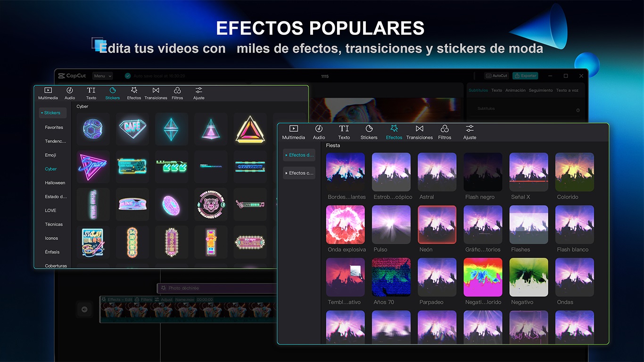Image resolution: width=644 pixels, height=362 pixels.
Task: Select the Emoji sticker category
Action: coord(50,155)
